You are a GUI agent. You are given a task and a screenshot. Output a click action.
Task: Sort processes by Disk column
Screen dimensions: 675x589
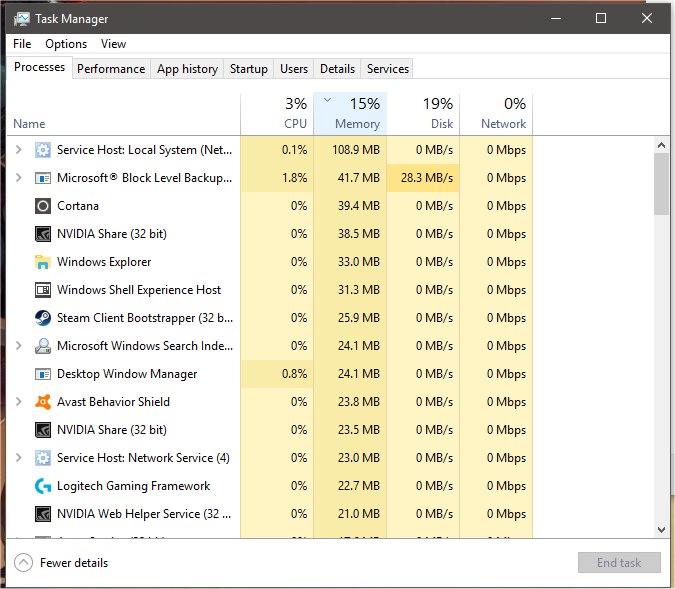[423, 114]
